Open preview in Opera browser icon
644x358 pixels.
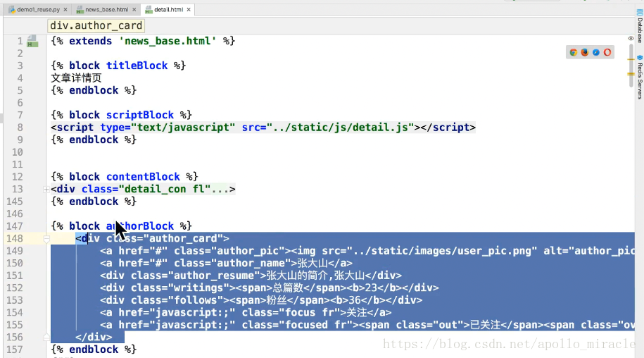tap(607, 52)
